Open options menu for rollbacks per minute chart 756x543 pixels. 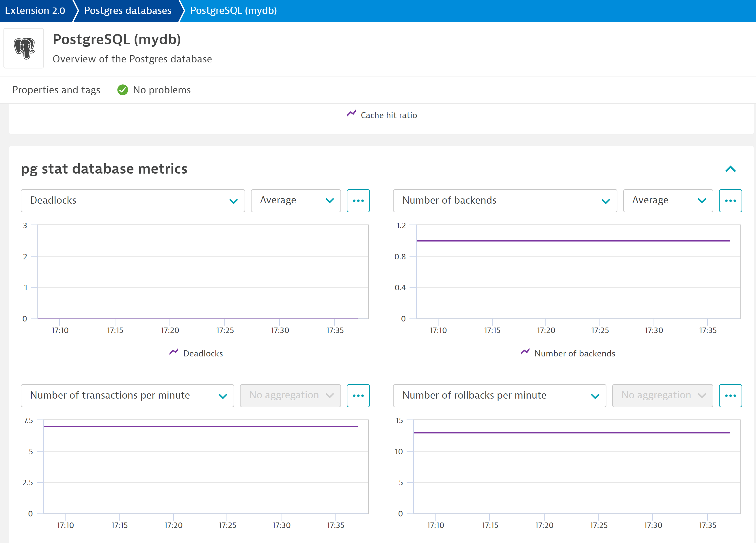click(730, 396)
